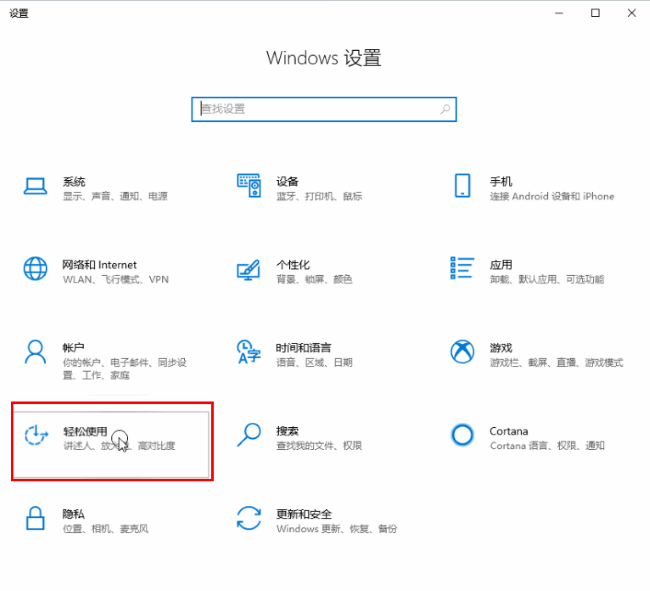Click the 系统 (System) laptop icon
The width and height of the screenshot is (650, 591).
pyautogui.click(x=36, y=186)
